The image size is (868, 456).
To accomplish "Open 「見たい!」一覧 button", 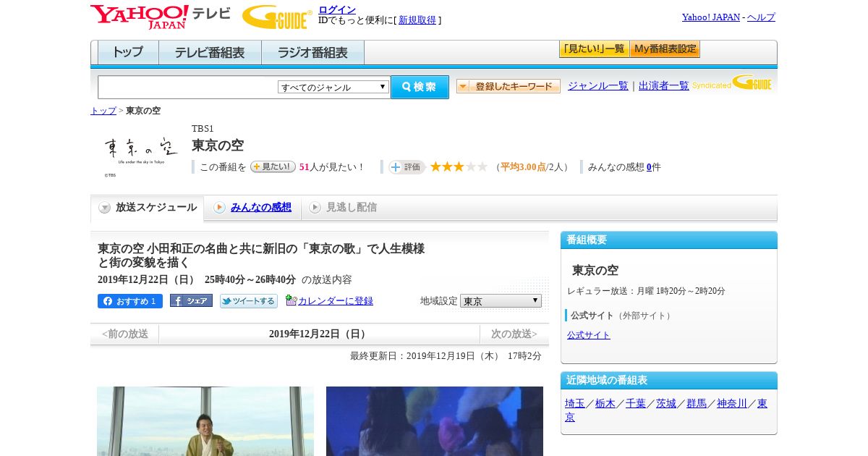I will click(594, 49).
